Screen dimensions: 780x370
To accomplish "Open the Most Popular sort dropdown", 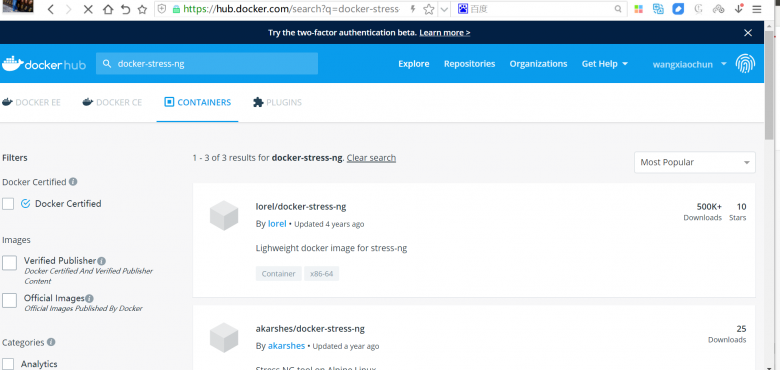I will pyautogui.click(x=694, y=162).
